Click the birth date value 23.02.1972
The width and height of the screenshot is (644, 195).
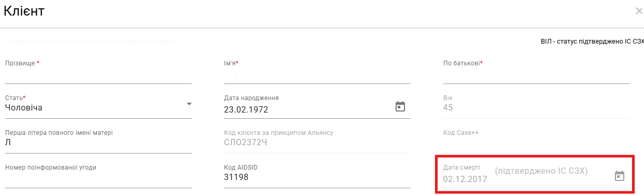click(246, 110)
